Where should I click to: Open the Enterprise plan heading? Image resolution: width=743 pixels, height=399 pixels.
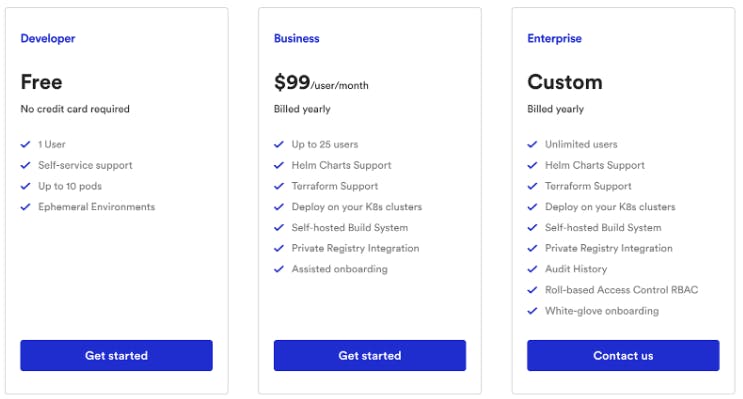554,38
